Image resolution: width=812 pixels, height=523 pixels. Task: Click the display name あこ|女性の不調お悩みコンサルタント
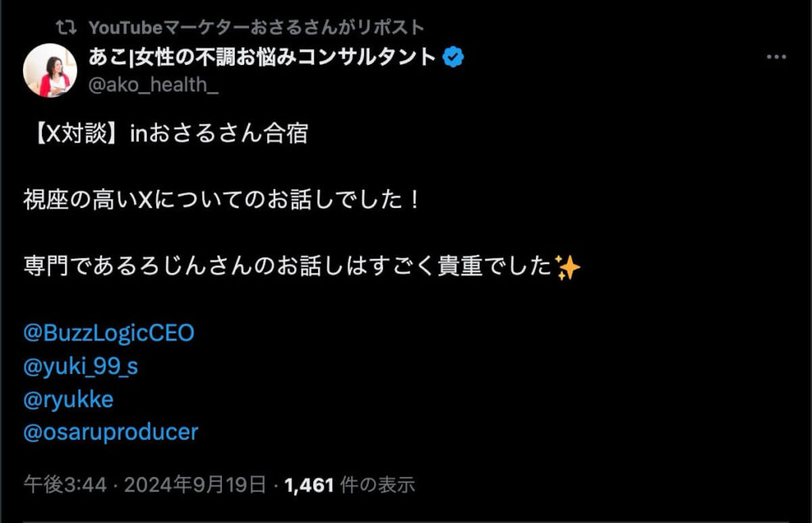tap(262, 58)
